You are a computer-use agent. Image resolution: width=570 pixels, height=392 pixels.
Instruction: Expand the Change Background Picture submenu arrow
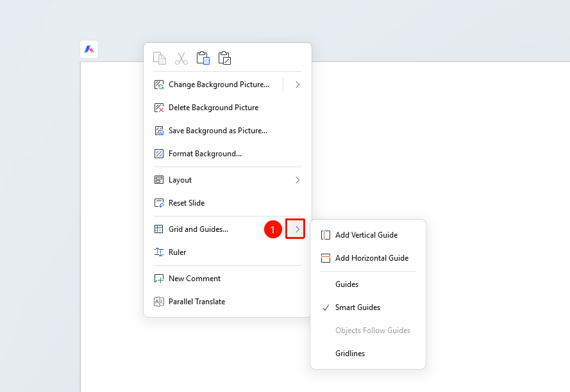click(x=298, y=85)
